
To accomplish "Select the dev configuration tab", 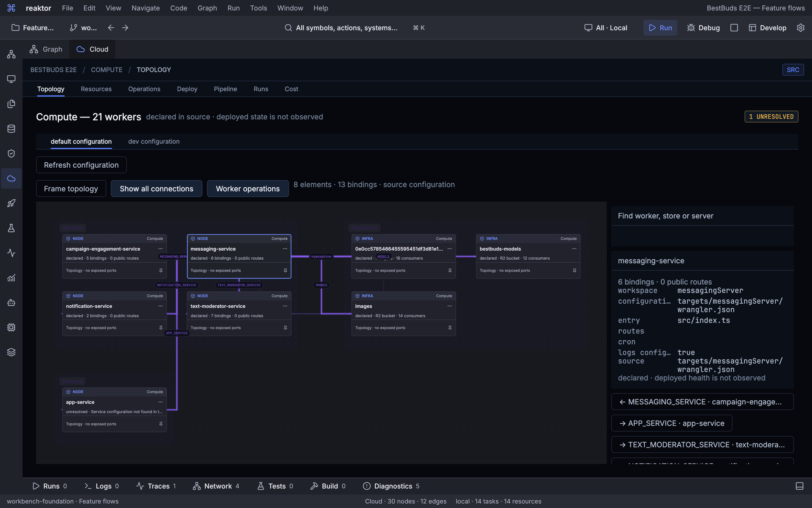I will tap(154, 141).
